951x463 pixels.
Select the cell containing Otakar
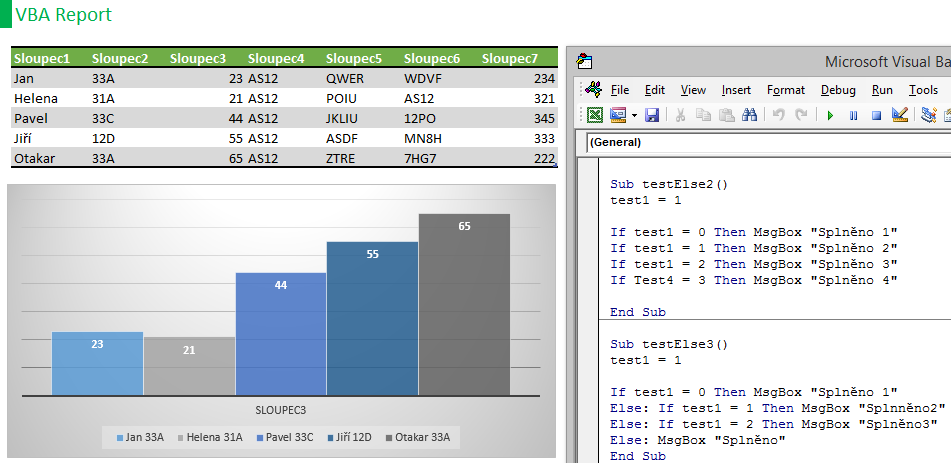point(50,158)
